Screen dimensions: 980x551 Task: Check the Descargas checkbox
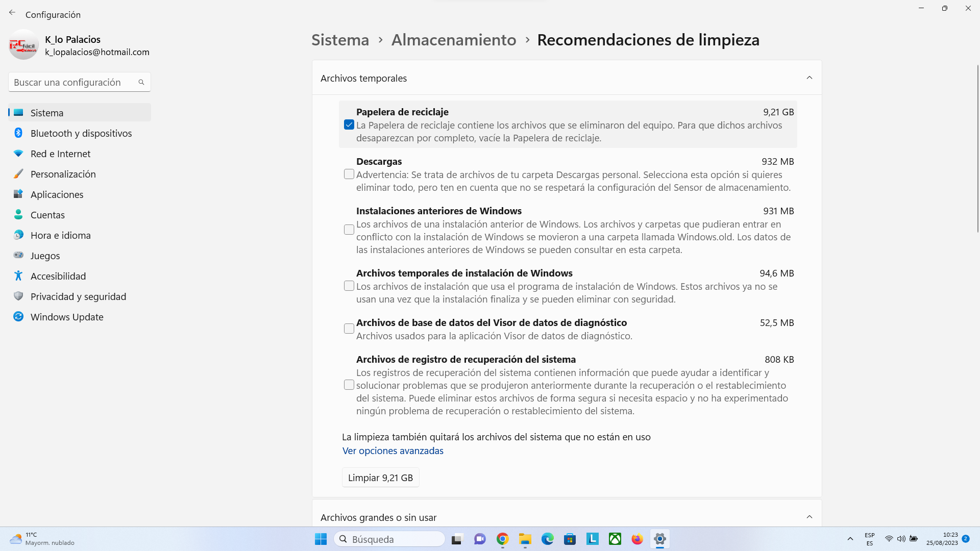coord(349,174)
